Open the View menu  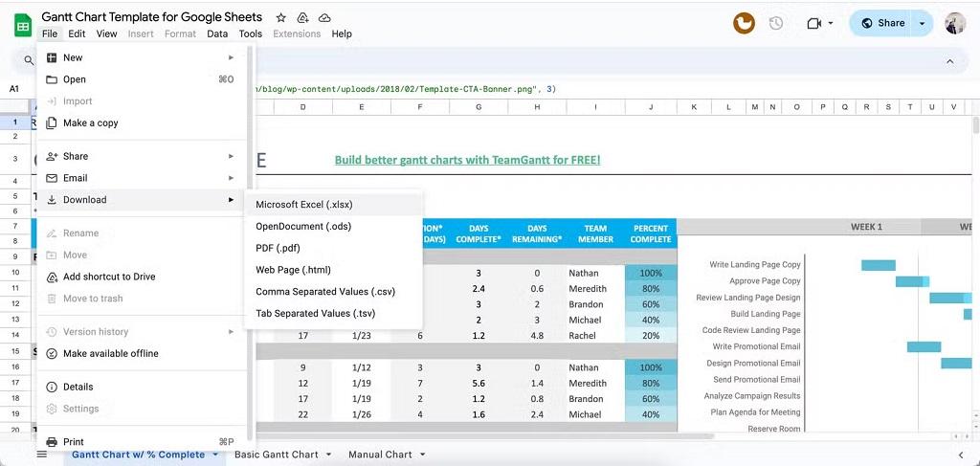coord(106,33)
